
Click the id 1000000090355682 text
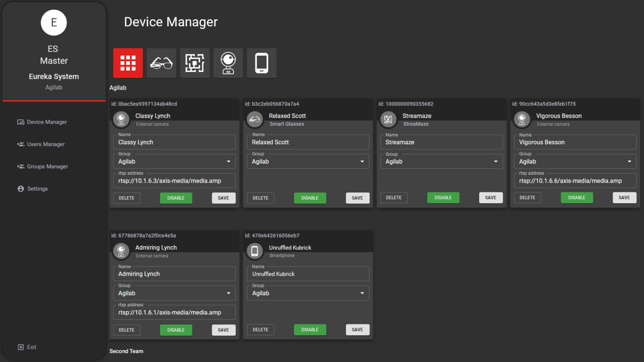tap(406, 104)
